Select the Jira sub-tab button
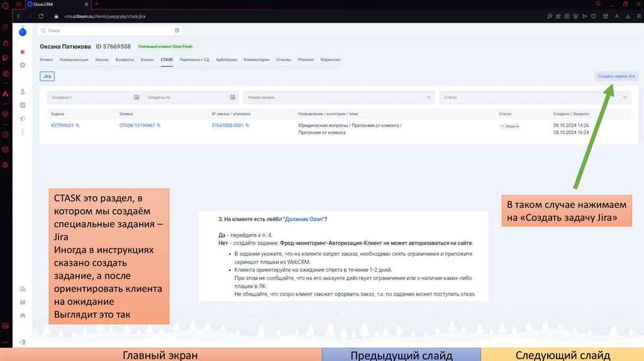This screenshot has height=361, width=644. [47, 76]
